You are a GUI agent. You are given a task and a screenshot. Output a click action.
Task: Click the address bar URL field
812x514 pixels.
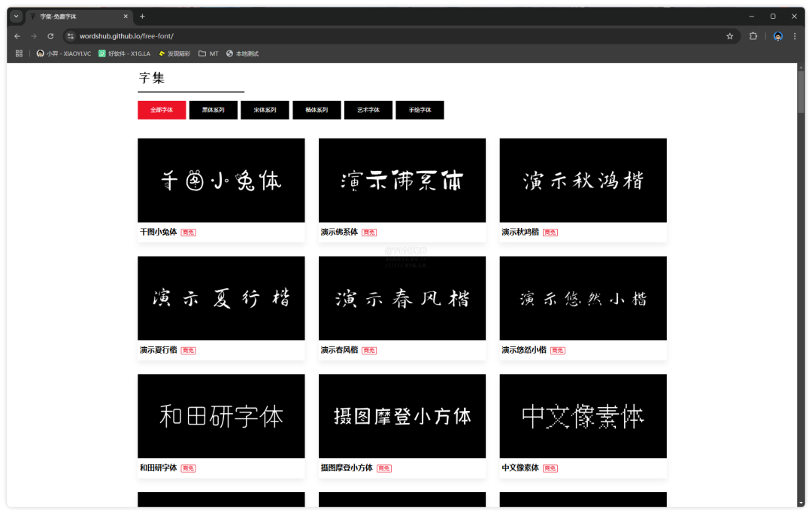[376, 36]
